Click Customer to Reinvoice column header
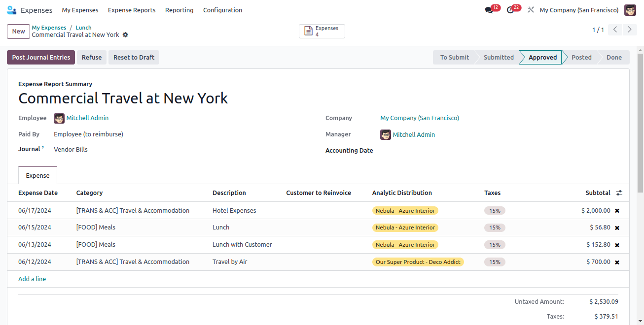 319,193
